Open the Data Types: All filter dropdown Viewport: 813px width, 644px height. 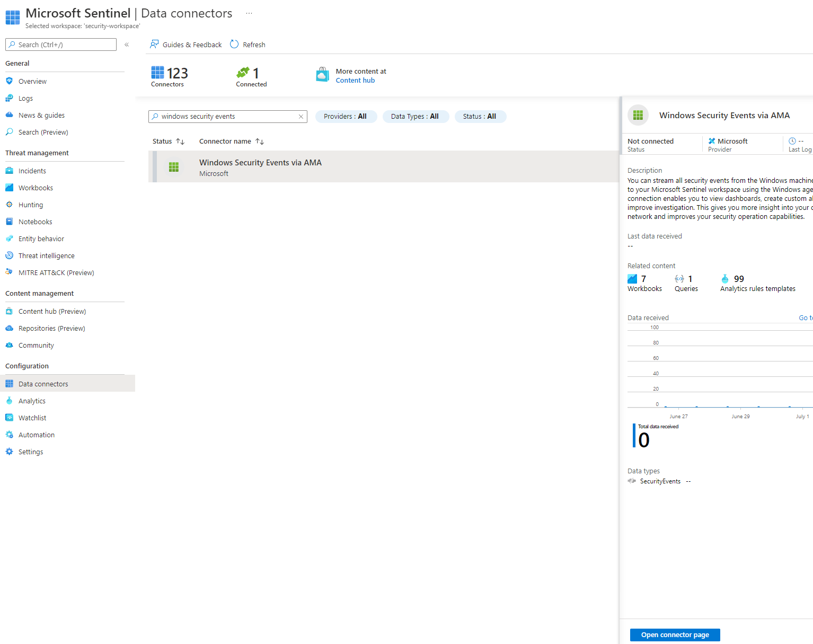pos(416,116)
